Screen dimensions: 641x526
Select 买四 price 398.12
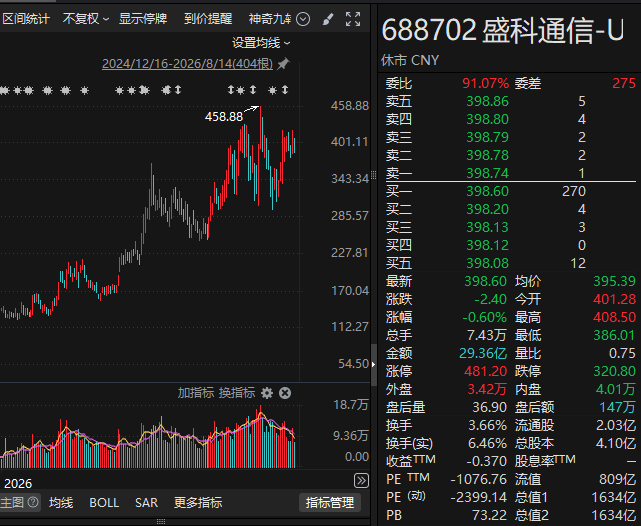pyautogui.click(x=487, y=245)
